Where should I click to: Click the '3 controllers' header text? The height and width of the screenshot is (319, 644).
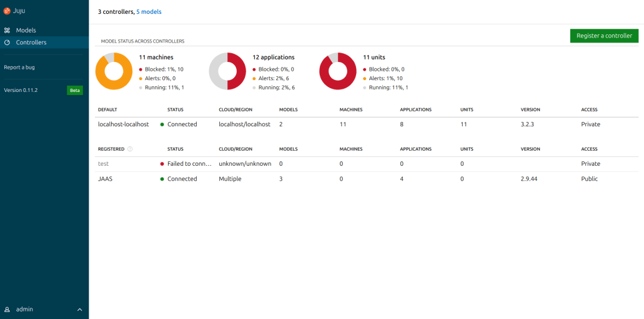coord(116,12)
